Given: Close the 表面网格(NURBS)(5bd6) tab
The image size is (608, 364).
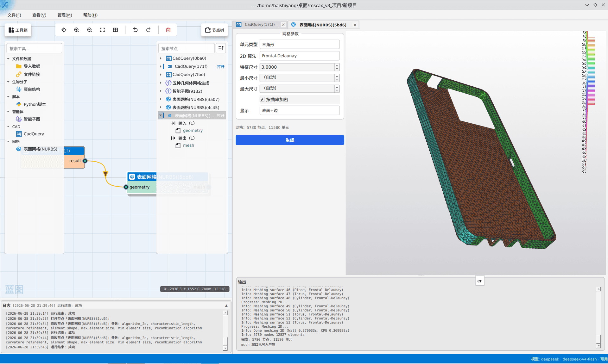Looking at the screenshot, I should point(355,25).
